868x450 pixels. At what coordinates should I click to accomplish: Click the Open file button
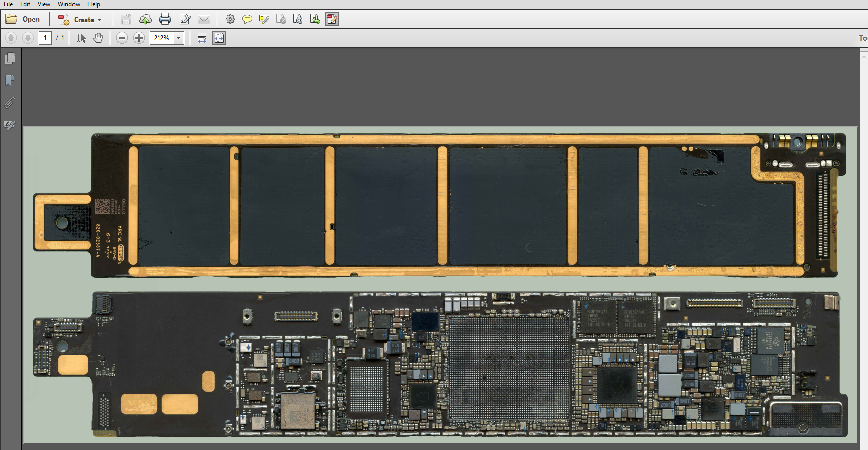[23, 20]
